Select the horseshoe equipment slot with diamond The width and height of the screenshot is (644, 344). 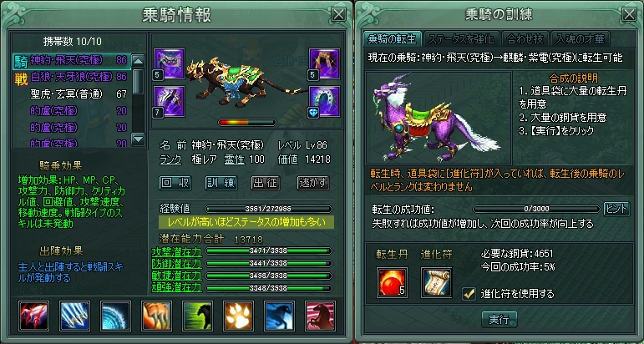(324, 101)
